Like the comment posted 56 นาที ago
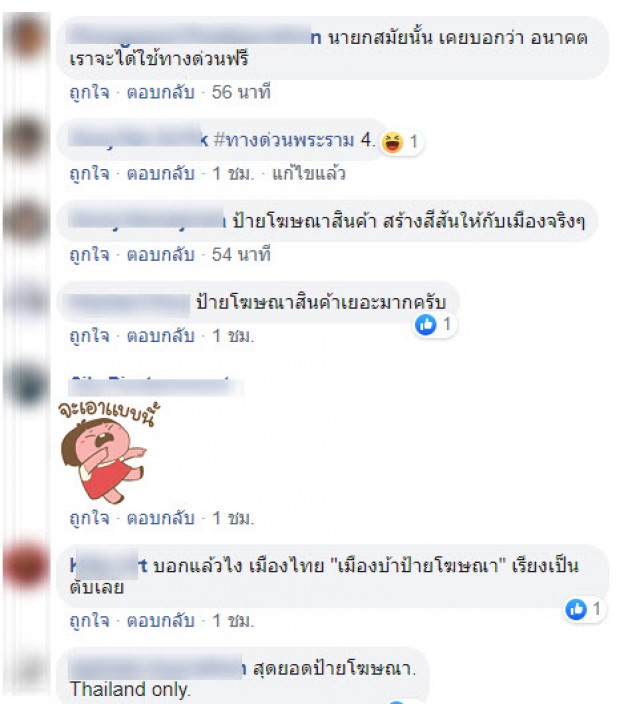640x704 pixels. (x=89, y=92)
